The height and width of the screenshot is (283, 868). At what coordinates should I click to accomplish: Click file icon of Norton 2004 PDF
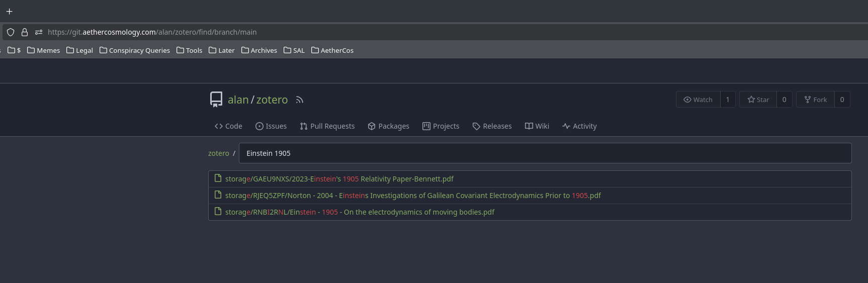point(218,195)
